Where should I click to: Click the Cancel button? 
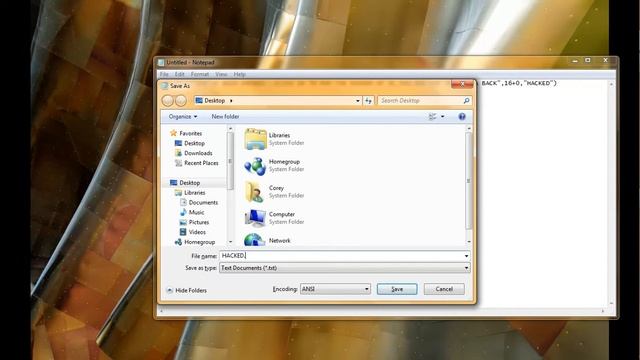(444, 289)
